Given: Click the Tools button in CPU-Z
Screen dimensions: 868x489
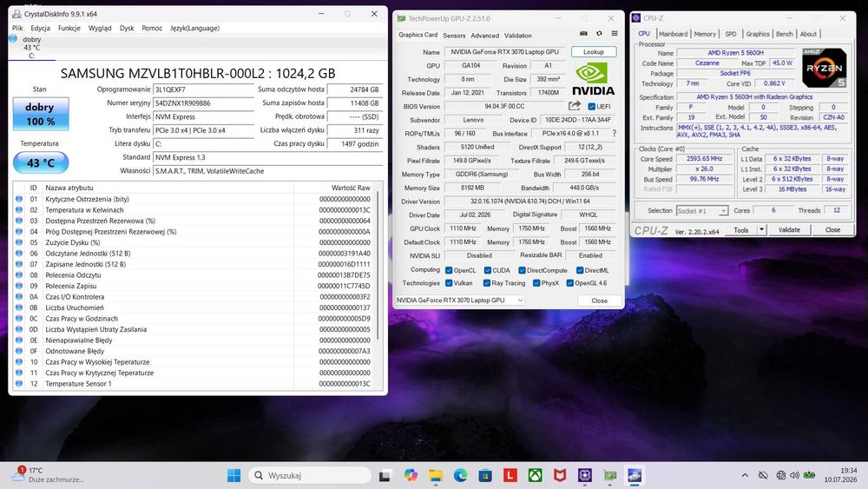Looking at the screenshot, I should (x=740, y=229).
